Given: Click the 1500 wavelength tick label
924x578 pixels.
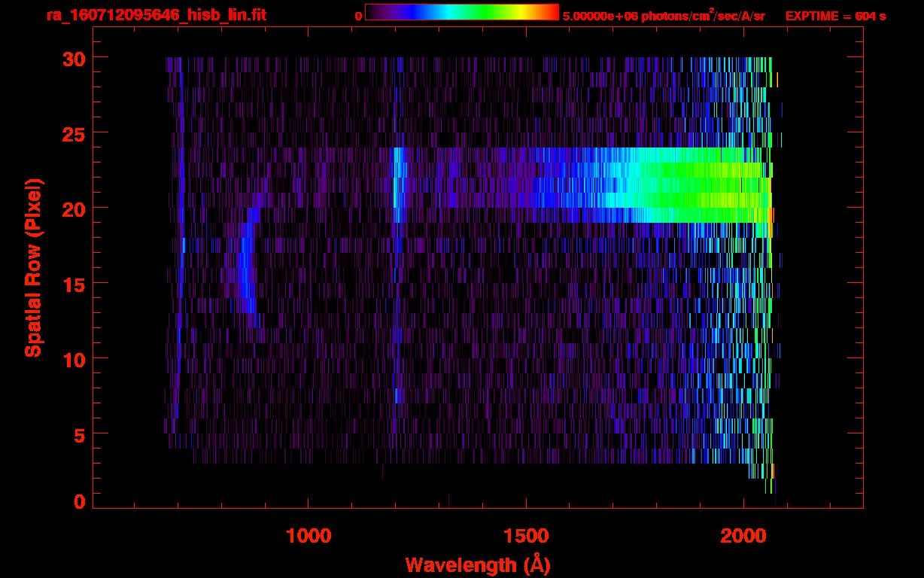Looking at the screenshot, I should (526, 536).
